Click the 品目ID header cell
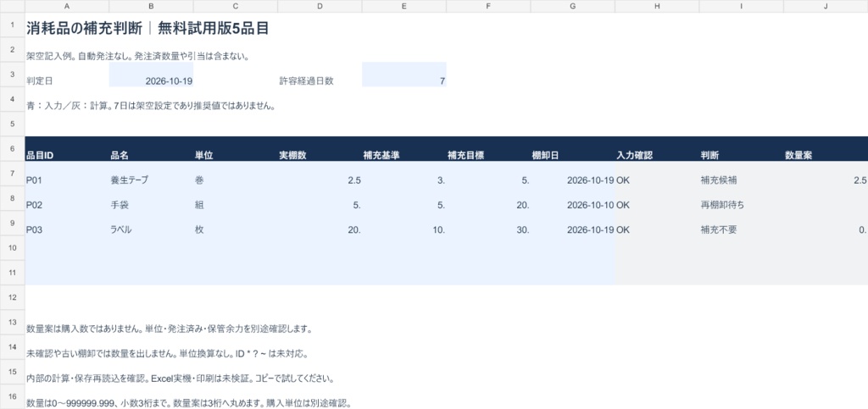This screenshot has width=868, height=409. pyautogui.click(x=67, y=149)
